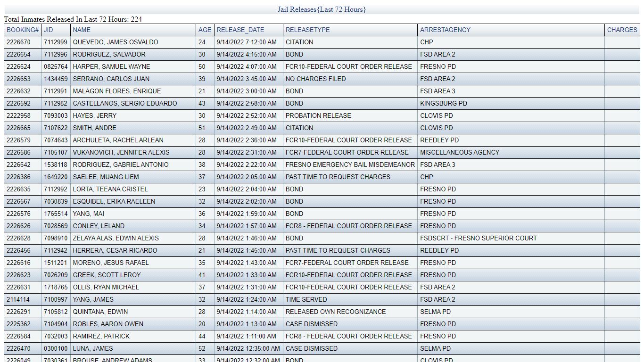Click JID 0825764
Viewport: 644px width, 362px height.
(56, 66)
